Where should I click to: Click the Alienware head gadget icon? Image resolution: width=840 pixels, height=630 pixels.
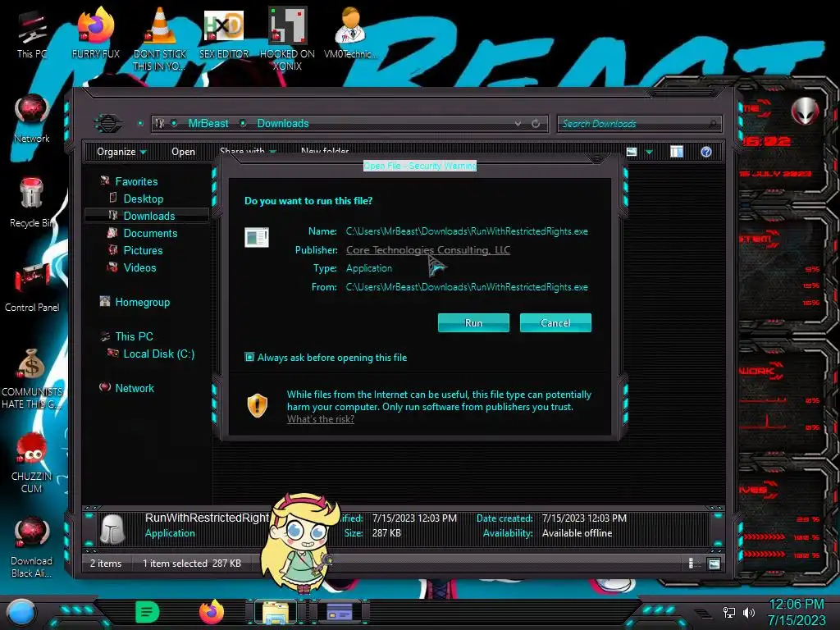click(806, 111)
